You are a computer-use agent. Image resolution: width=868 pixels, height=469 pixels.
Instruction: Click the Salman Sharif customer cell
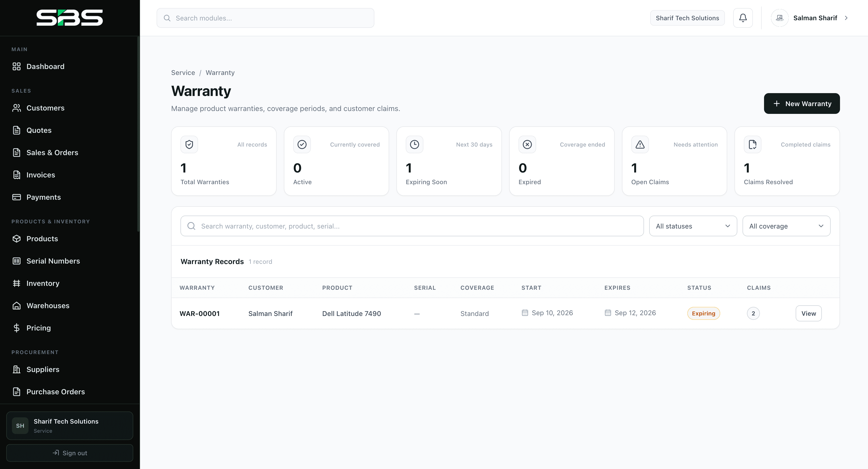click(x=270, y=313)
